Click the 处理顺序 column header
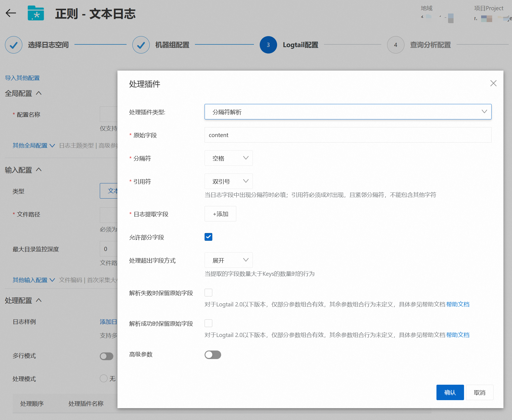The height and width of the screenshot is (420, 512). pos(32,403)
